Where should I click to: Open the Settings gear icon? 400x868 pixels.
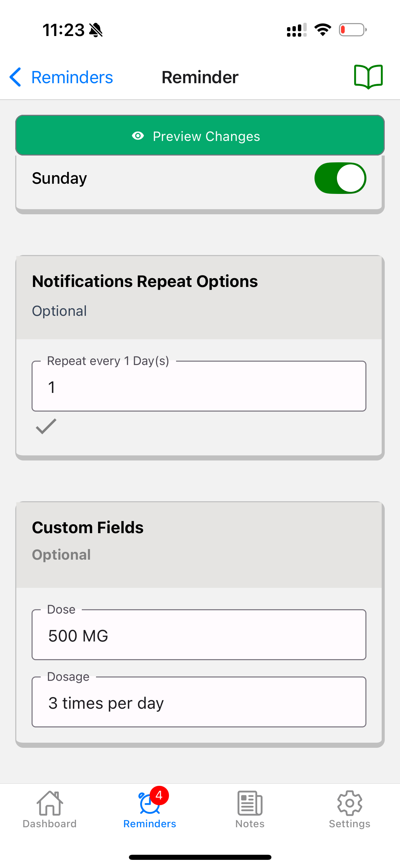[349, 803]
